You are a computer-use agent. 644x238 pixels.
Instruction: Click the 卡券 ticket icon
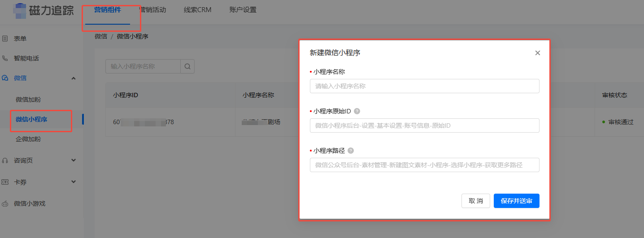coord(5,182)
